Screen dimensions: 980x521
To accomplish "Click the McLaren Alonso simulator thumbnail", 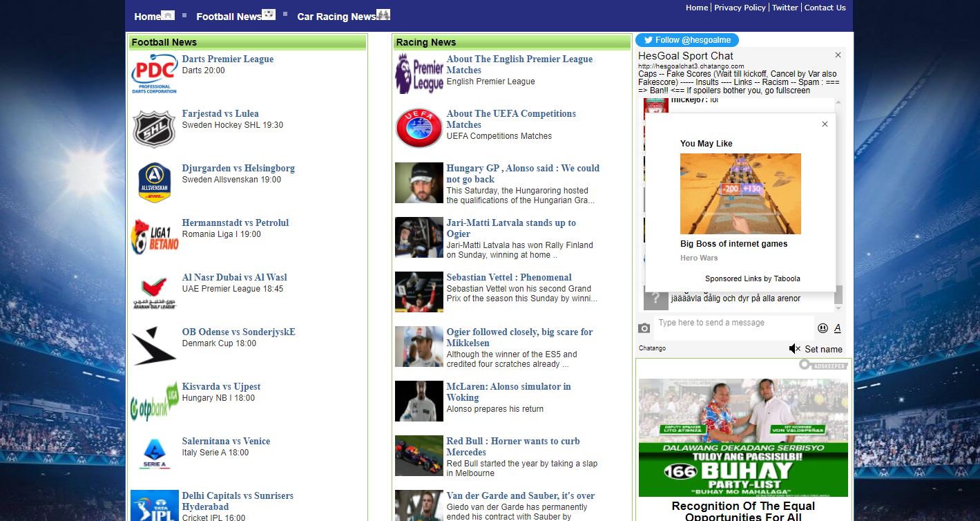I will click(419, 401).
